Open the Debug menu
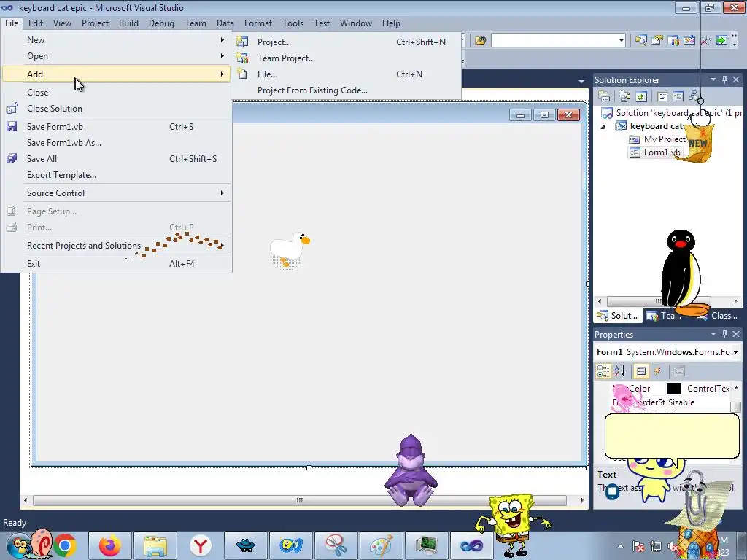The image size is (747, 560). [x=161, y=23]
